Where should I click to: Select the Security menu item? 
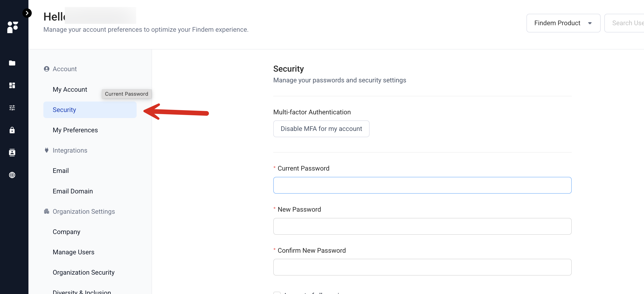click(x=90, y=110)
